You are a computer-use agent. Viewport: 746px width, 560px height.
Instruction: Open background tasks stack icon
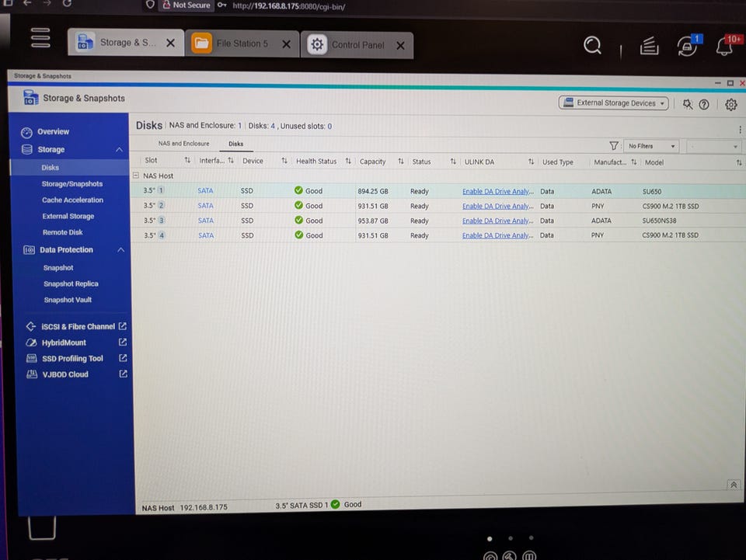click(x=649, y=46)
